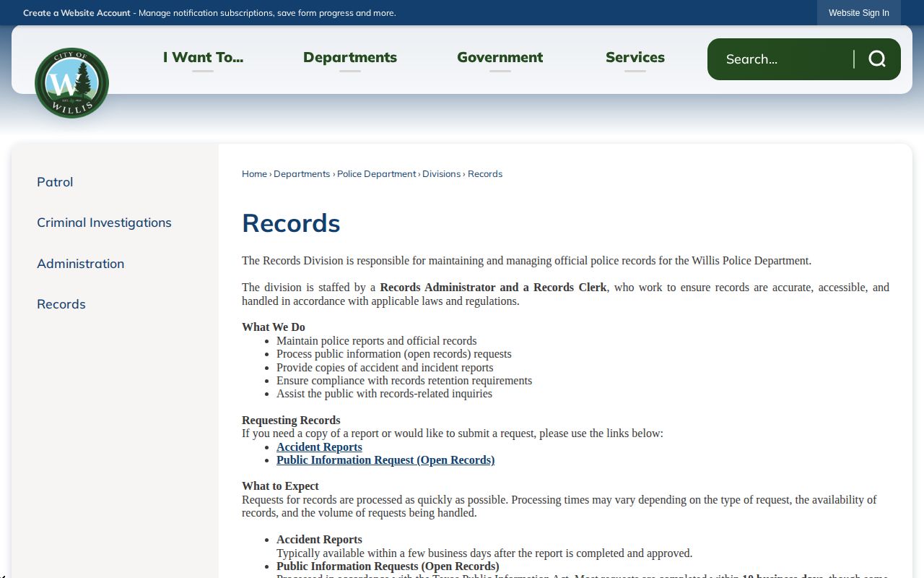Click the City of Willis logo
This screenshot has width=924, height=578.
(71, 83)
